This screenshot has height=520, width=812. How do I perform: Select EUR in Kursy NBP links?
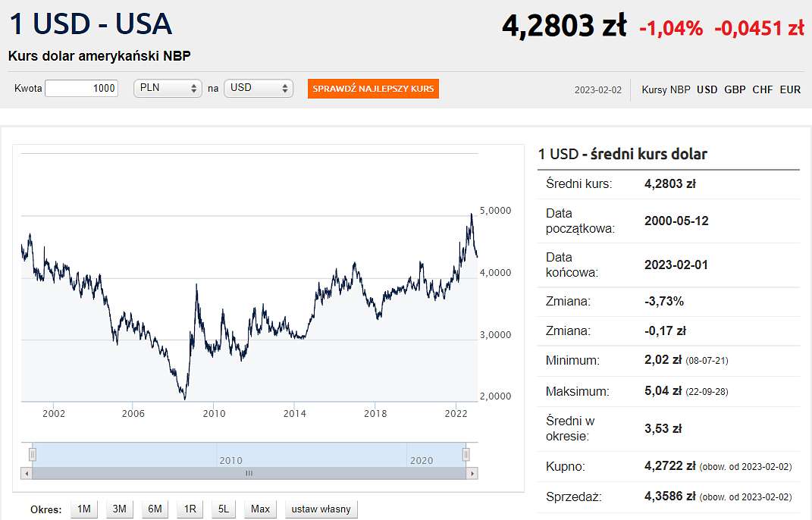[x=790, y=89]
